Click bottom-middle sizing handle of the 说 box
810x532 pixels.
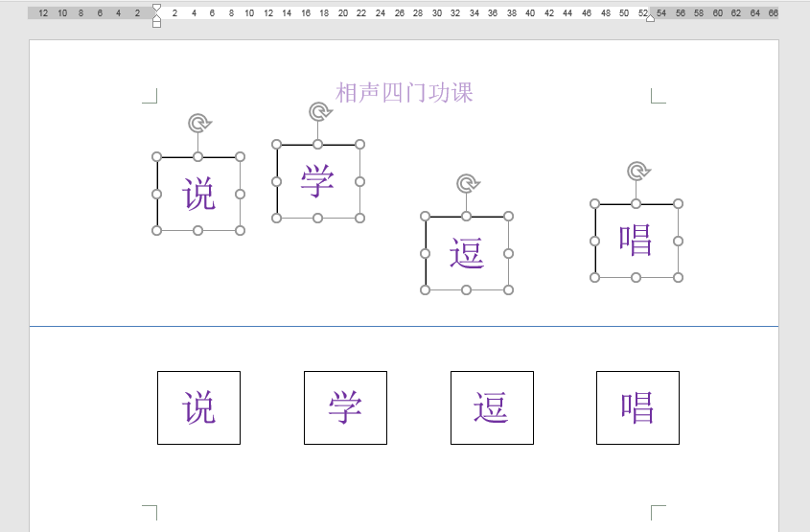pyautogui.click(x=197, y=230)
